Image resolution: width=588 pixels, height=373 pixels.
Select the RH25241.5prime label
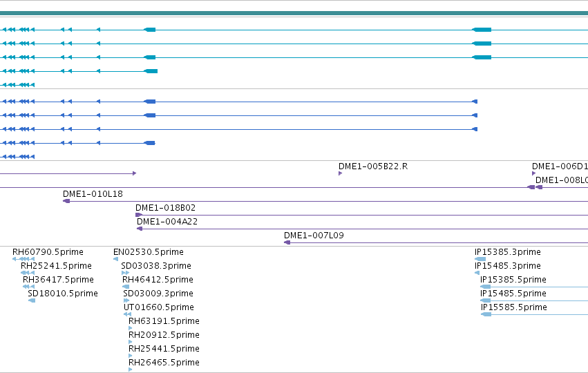tap(56, 266)
